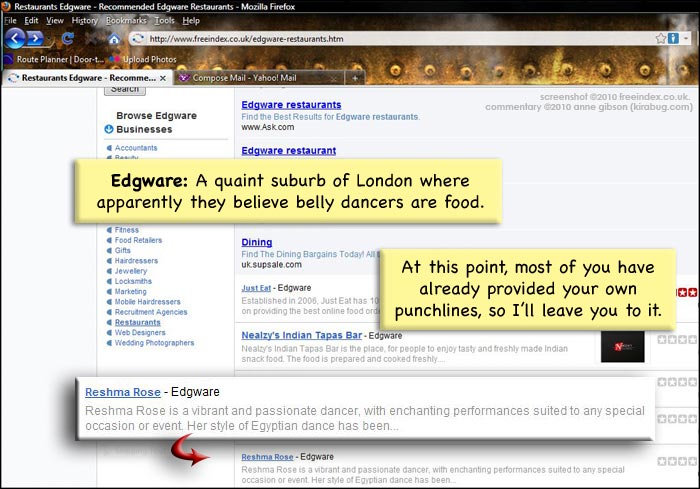Go back with the blue back arrow
The image size is (700, 489).
point(15,38)
